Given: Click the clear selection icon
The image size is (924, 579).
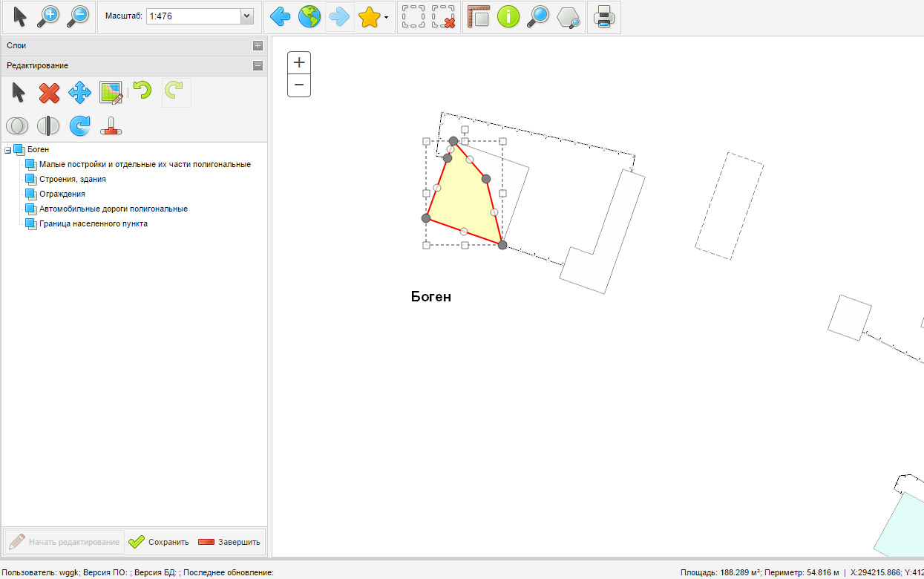Looking at the screenshot, I should 443,16.
